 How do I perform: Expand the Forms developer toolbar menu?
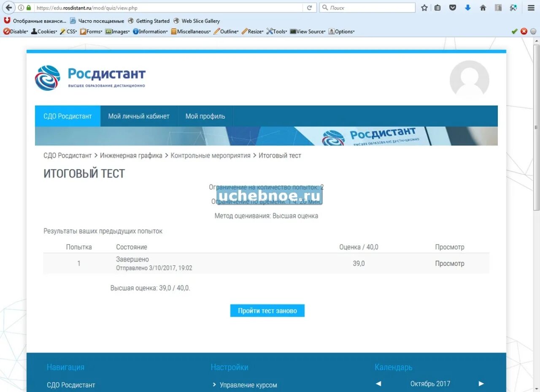[x=91, y=31]
